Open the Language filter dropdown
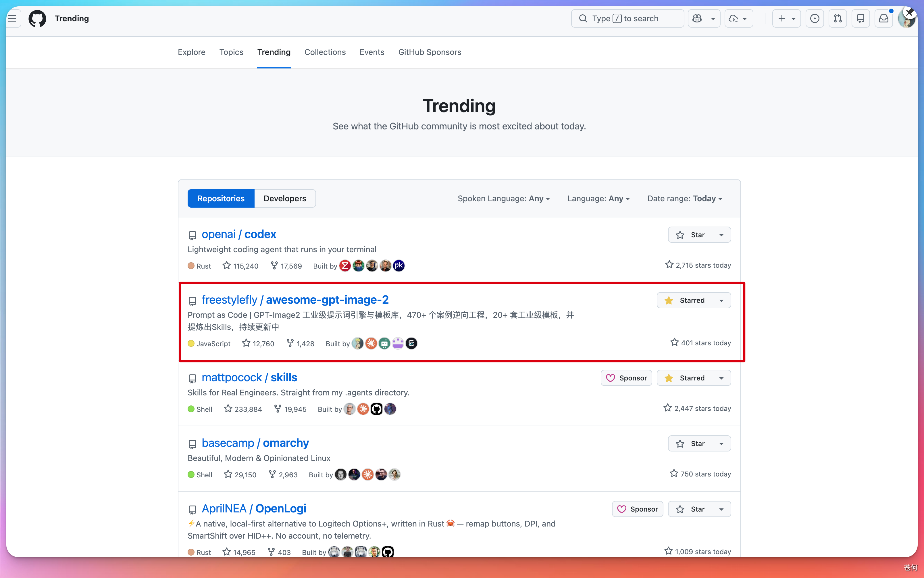Screen dimensions: 924x578 click(x=598, y=198)
